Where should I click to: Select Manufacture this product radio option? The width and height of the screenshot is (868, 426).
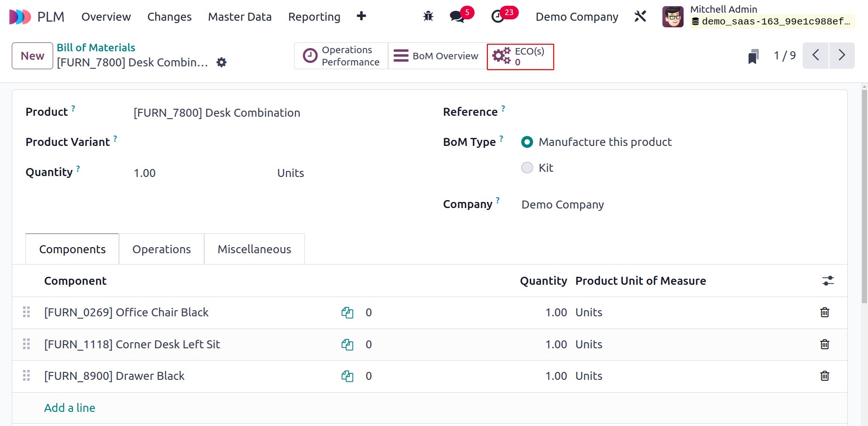click(527, 142)
